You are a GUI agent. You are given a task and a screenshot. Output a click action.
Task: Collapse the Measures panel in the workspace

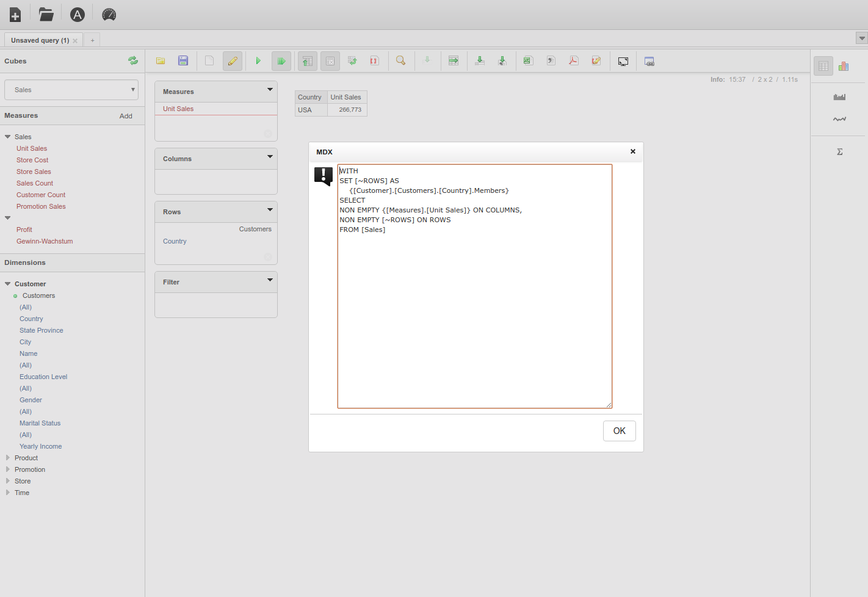click(269, 90)
